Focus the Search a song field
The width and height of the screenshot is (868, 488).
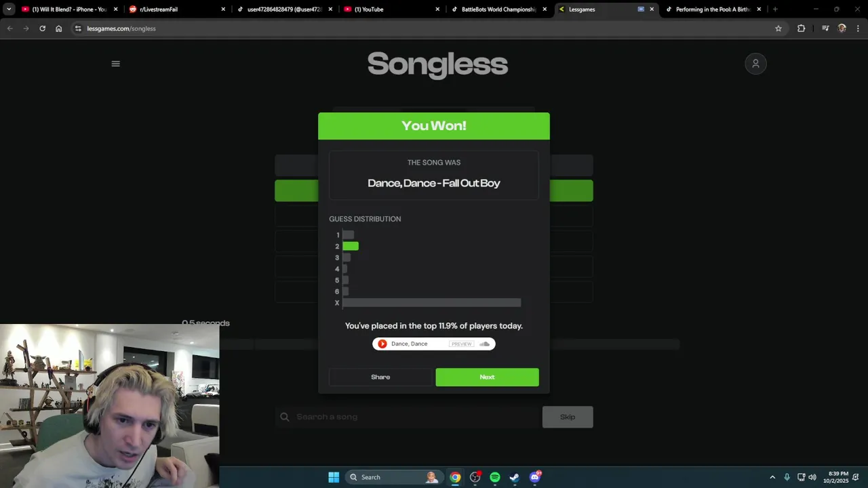pos(407,417)
